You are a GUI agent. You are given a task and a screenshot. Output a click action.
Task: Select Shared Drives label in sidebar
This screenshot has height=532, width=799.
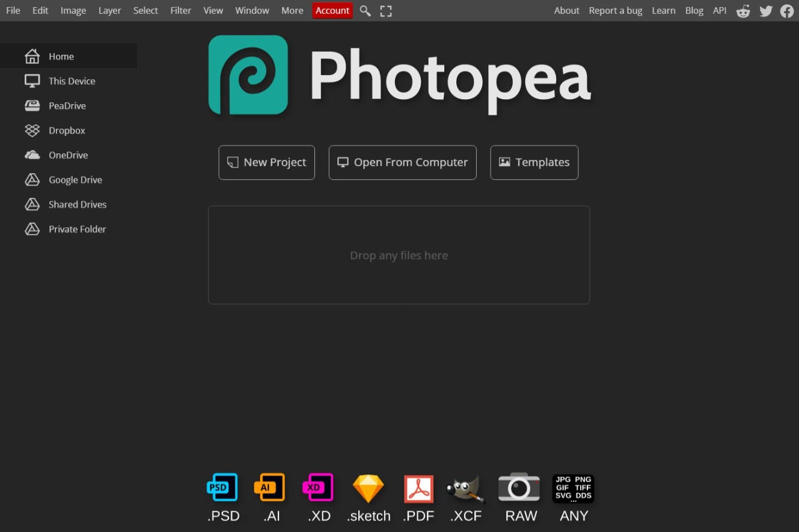click(78, 204)
